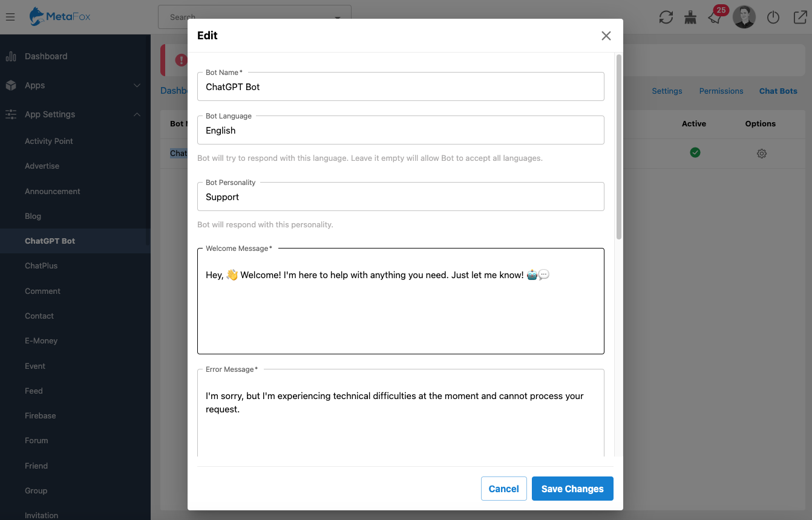812x520 pixels.
Task: Open the user avatar menu
Action: pyautogui.click(x=744, y=17)
